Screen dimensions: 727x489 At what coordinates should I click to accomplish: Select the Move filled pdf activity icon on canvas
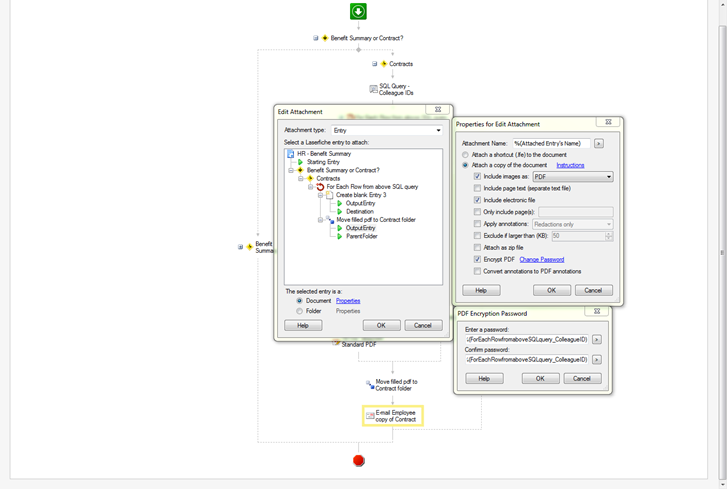coord(370,384)
